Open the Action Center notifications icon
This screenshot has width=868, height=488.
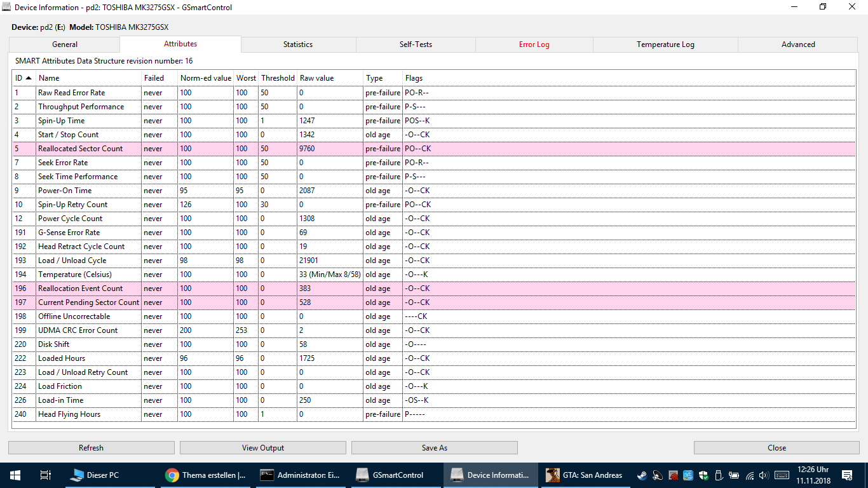[x=847, y=475]
